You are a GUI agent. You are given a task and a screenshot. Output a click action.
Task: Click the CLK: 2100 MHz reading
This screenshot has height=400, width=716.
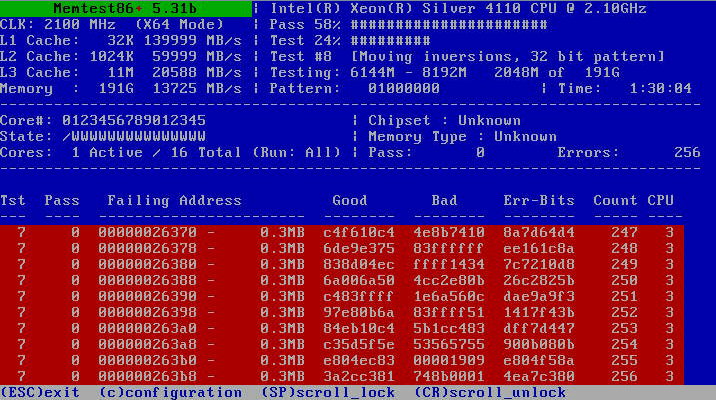(58, 24)
